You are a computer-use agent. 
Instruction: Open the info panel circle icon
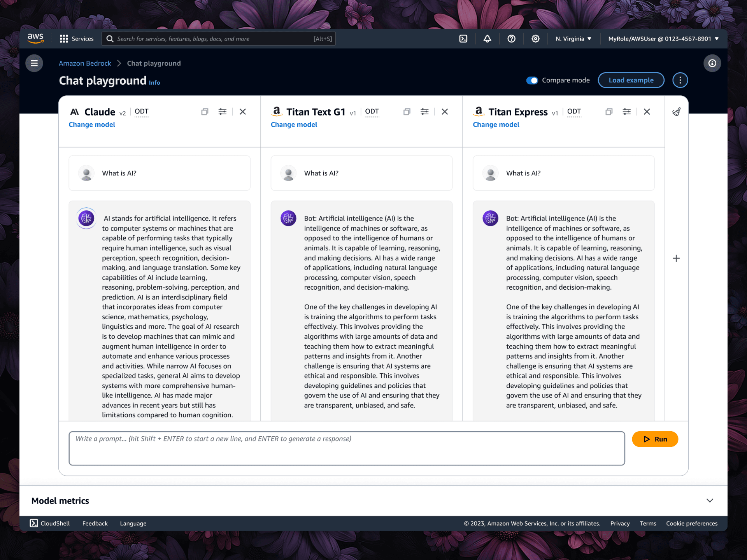pos(712,63)
